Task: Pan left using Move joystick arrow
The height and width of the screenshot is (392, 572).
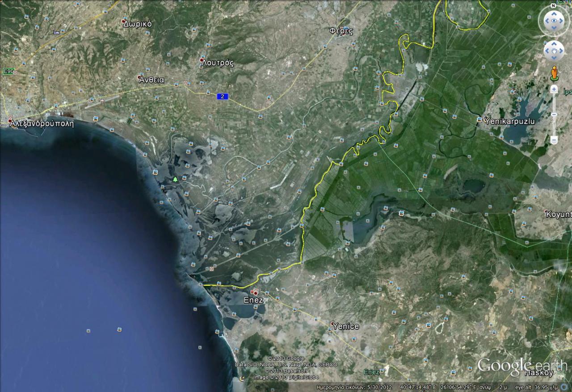Action: [547, 51]
